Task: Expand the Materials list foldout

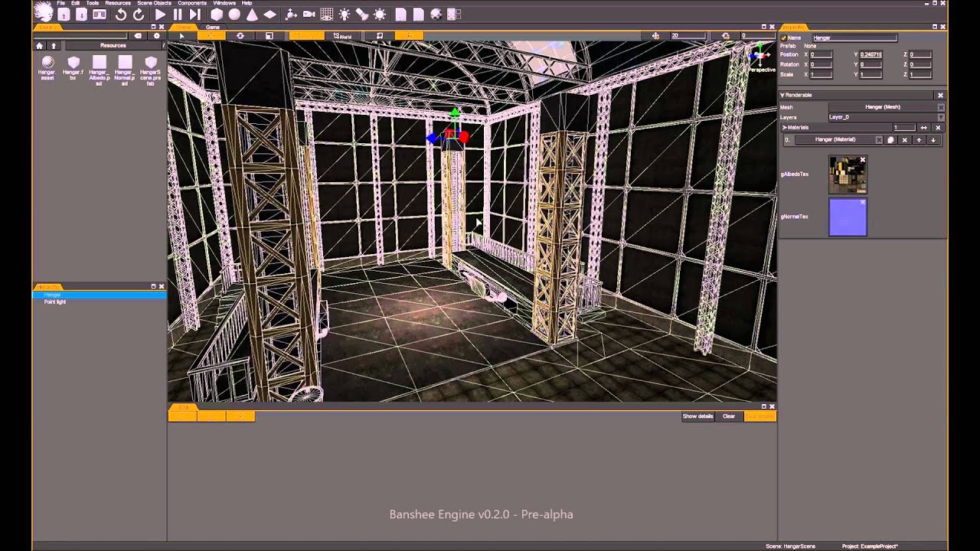Action: tap(785, 128)
